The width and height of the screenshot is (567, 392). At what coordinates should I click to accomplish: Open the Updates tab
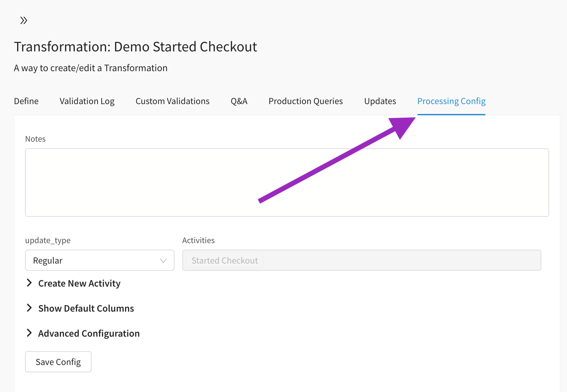tap(380, 101)
